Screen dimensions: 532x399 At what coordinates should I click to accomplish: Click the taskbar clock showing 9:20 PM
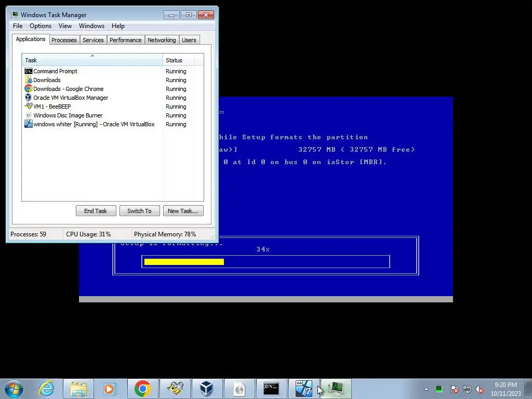click(x=506, y=389)
